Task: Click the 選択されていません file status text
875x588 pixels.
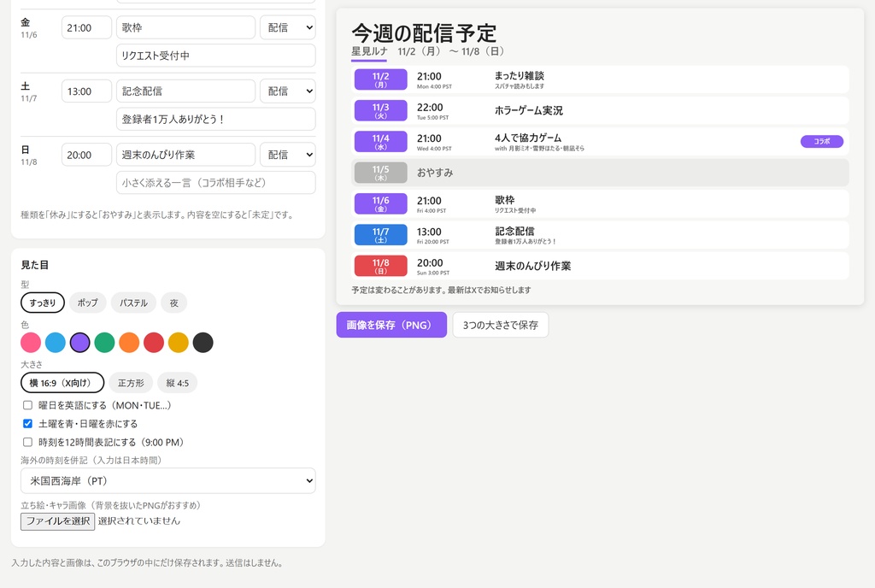Action: point(139,521)
